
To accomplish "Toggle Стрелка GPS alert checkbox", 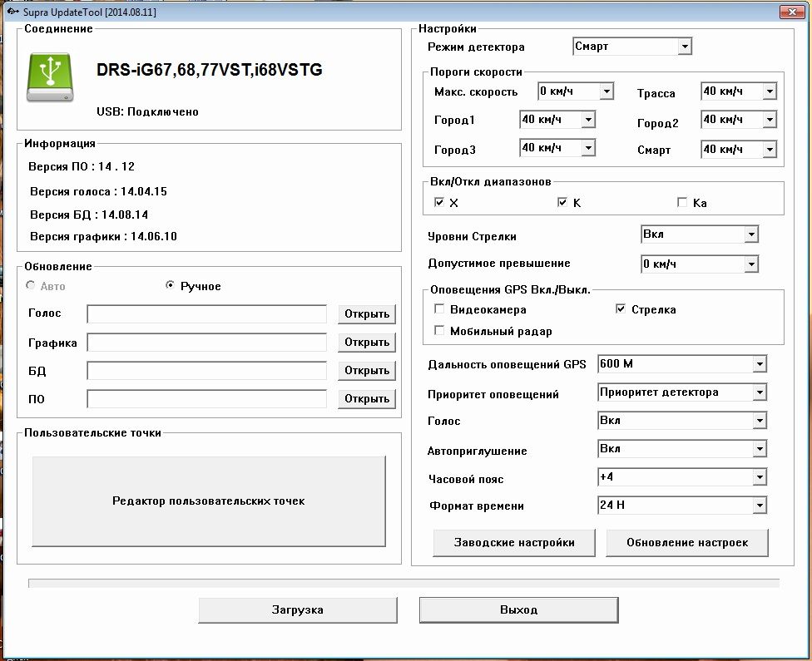I will coord(621,309).
